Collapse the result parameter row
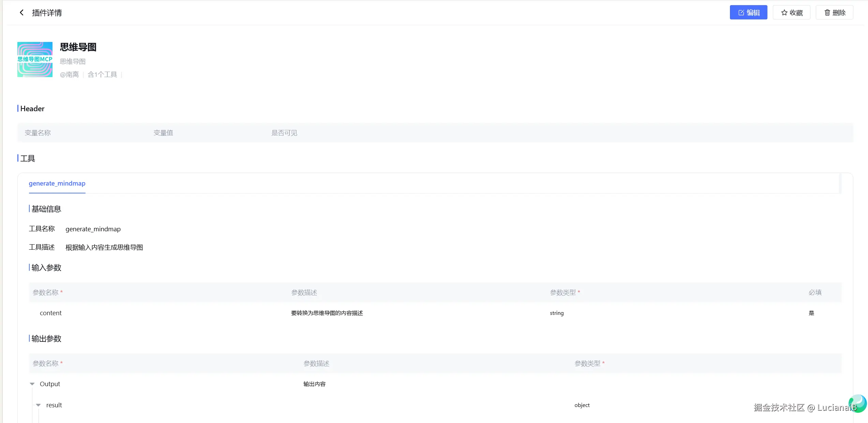868x423 pixels. point(38,405)
